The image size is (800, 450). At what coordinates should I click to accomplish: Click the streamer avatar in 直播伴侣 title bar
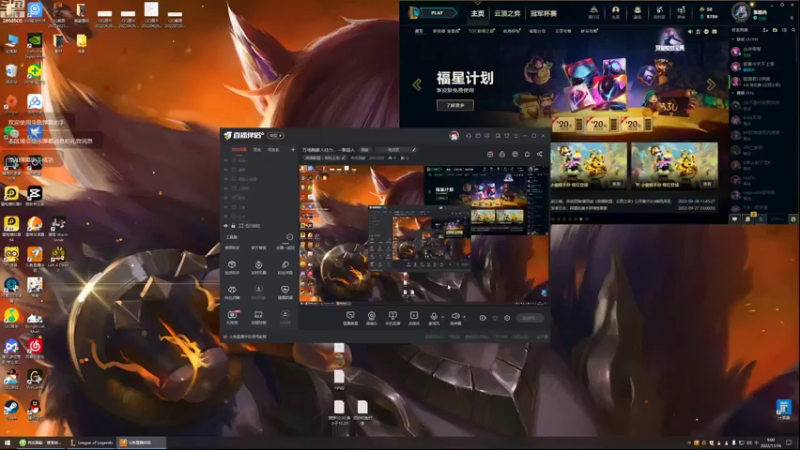pos(454,136)
